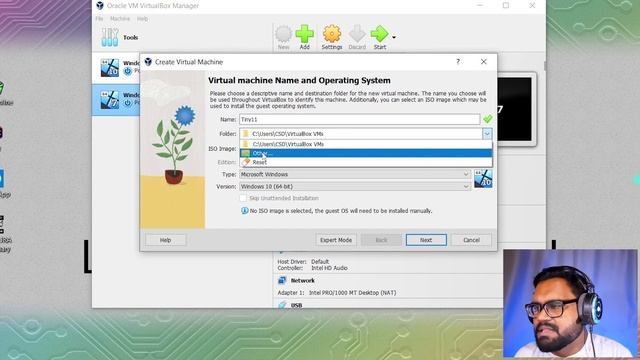Collapse the Folder combo box arrow

tap(487, 134)
